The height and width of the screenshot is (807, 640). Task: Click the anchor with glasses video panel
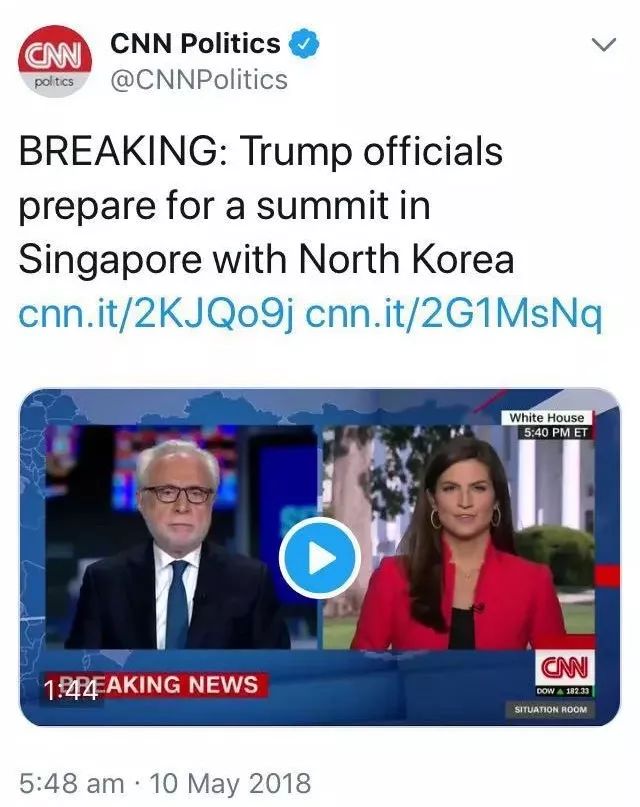point(180,537)
